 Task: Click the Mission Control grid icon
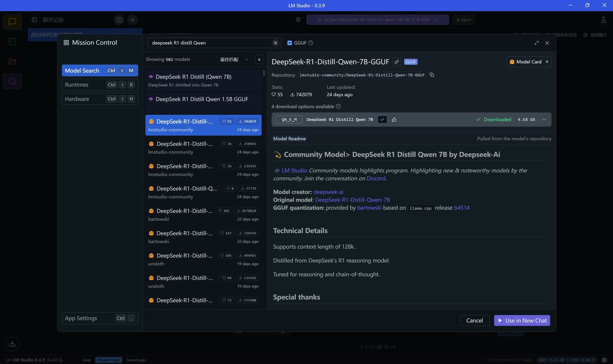[x=66, y=43]
